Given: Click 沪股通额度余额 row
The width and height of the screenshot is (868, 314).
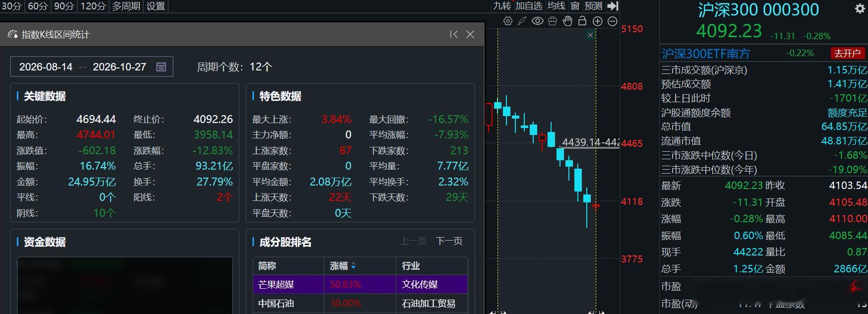Looking at the screenshot, I should pyautogui.click(x=764, y=113).
